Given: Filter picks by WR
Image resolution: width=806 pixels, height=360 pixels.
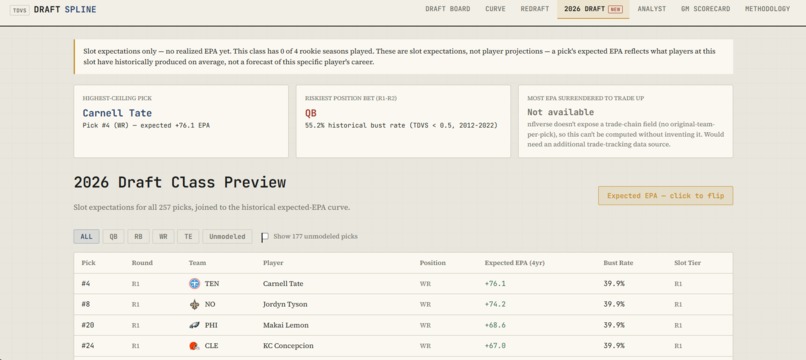Looking at the screenshot, I should coord(163,237).
